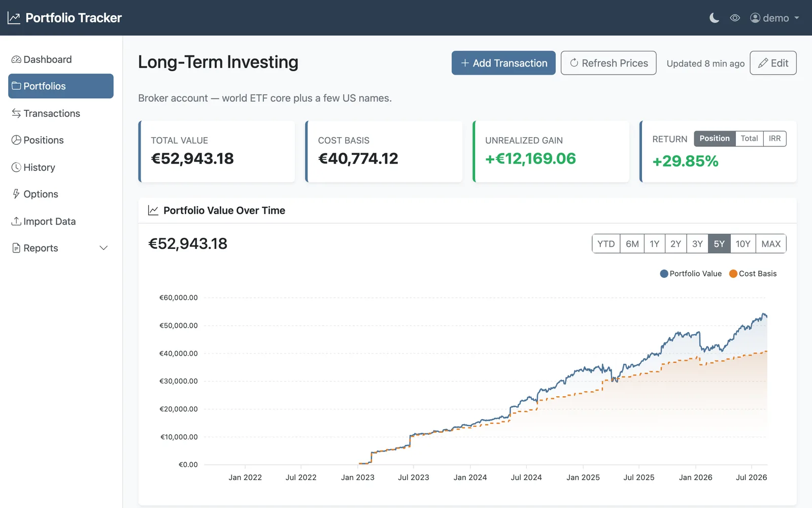Switch return mode to IRR
Viewport: 812px width, 508px height.
(x=774, y=139)
